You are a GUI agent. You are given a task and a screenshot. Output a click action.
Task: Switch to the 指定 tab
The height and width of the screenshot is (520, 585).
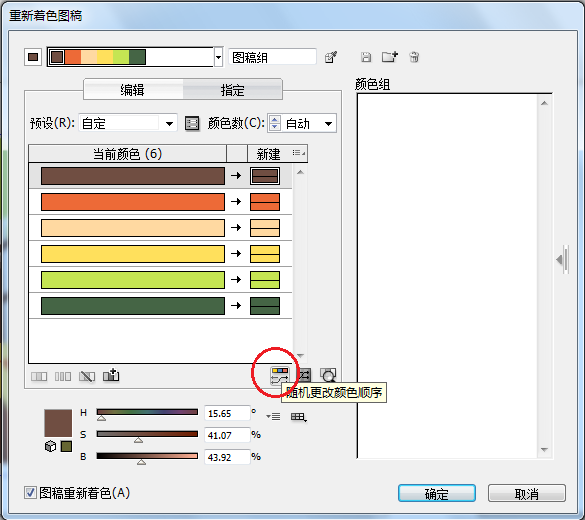232,90
